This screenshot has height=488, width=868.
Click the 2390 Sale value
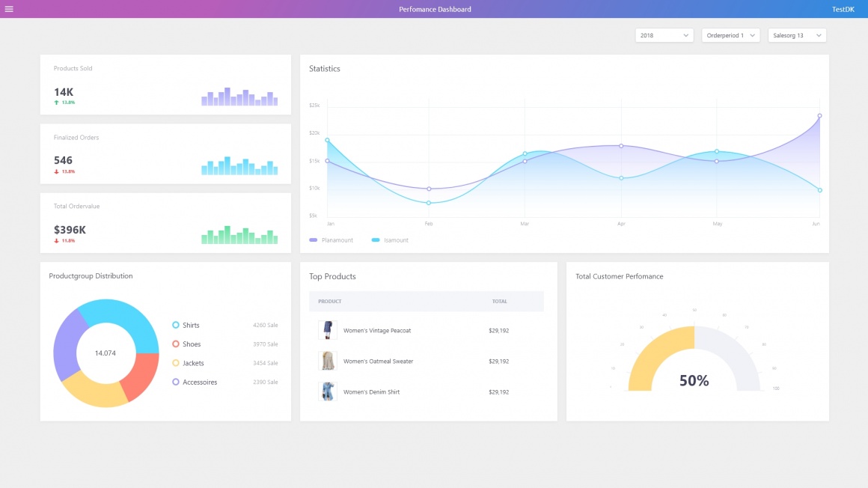pyautogui.click(x=265, y=382)
